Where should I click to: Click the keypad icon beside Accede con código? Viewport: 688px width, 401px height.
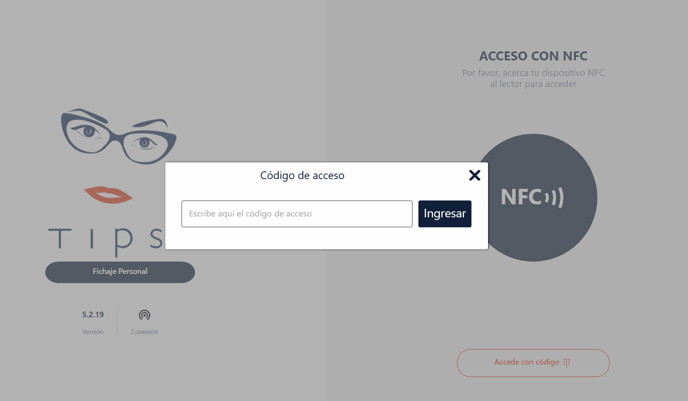click(x=567, y=363)
